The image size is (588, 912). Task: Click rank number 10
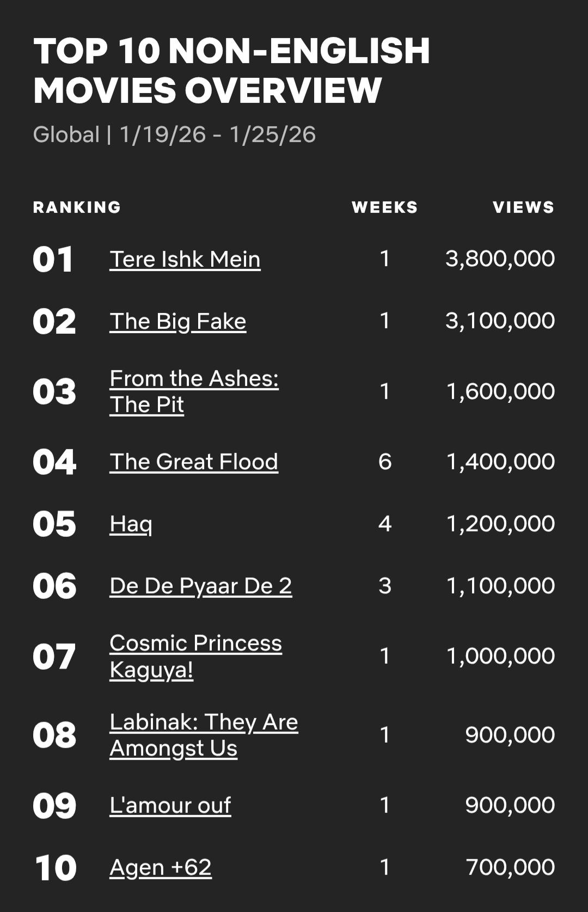click(56, 868)
